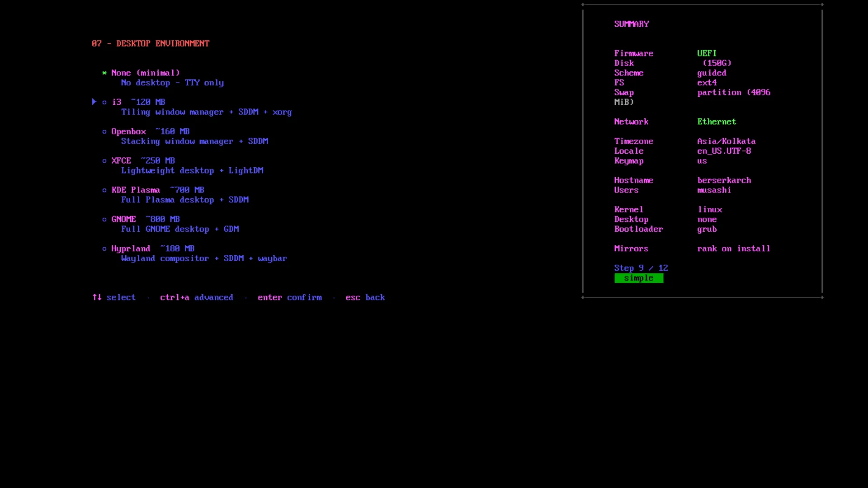Click the Timezone value 'Asia/Kolkata'
This screenshot has width=868, height=488.
point(726,141)
